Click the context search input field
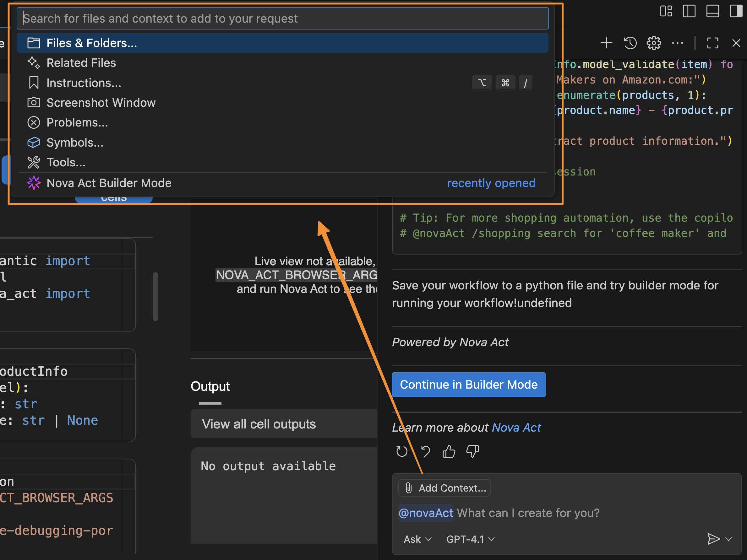The height and width of the screenshot is (560, 747). tap(282, 19)
